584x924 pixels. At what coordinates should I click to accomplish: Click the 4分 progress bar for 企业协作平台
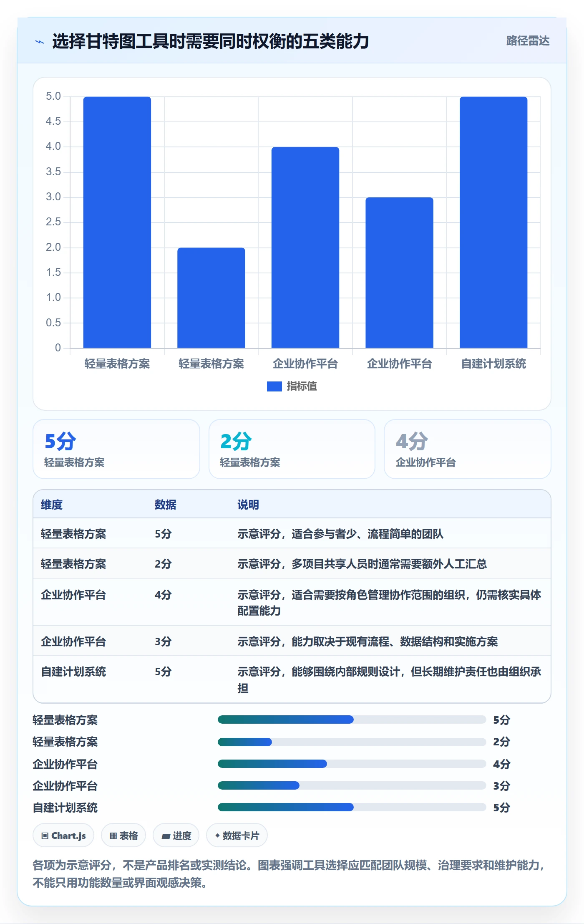(x=352, y=764)
